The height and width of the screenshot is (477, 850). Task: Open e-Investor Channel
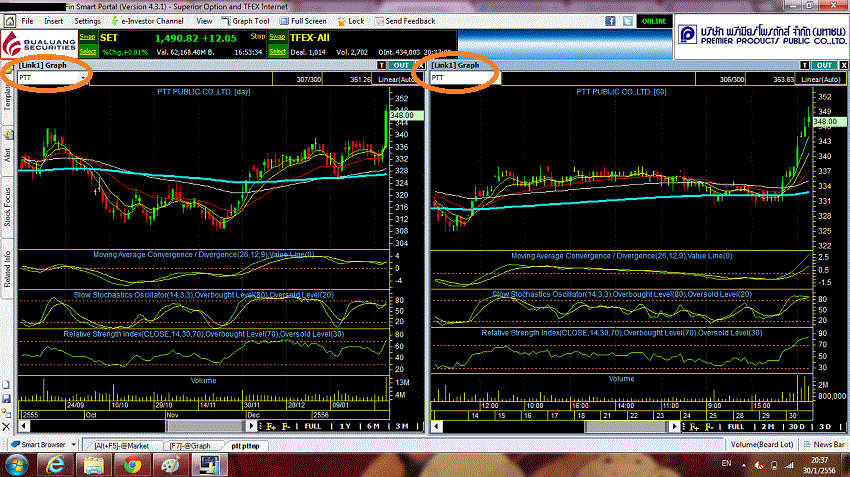coord(147,21)
